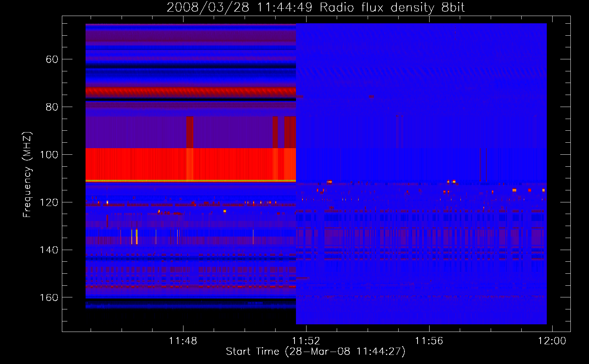Click the 'Start Time' x-axis label
Image resolution: width=589 pixels, height=364 pixels.
[316, 352]
